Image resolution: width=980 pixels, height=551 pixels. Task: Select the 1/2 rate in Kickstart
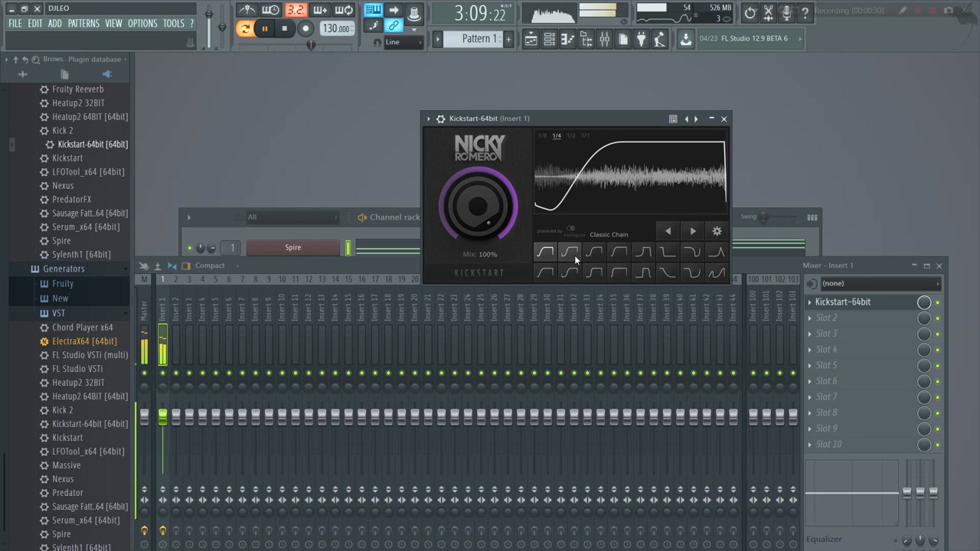pyautogui.click(x=570, y=136)
